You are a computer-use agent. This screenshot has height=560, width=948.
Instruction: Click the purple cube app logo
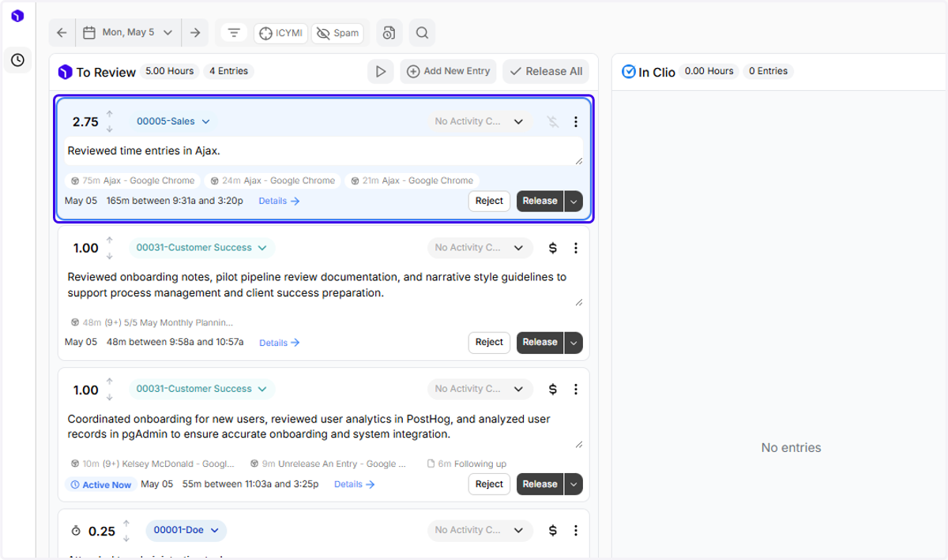click(17, 16)
